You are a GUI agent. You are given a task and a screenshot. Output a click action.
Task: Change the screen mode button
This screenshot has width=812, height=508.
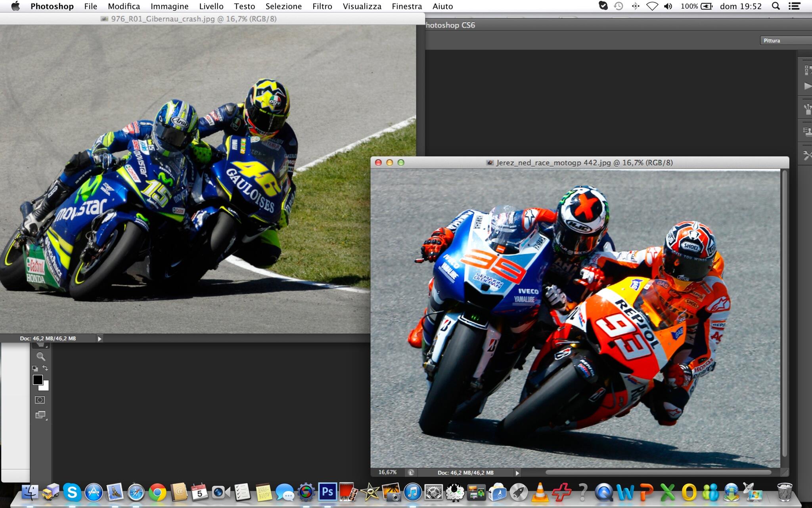tap(40, 415)
